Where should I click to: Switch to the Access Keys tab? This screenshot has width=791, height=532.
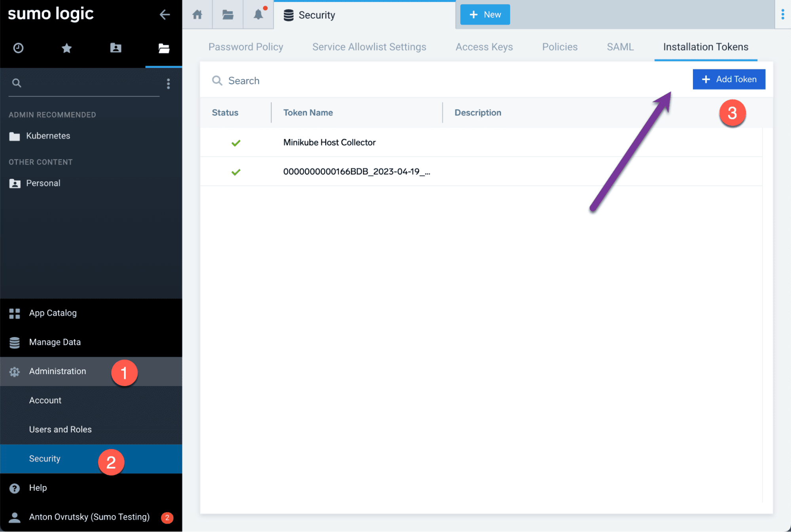[484, 47]
